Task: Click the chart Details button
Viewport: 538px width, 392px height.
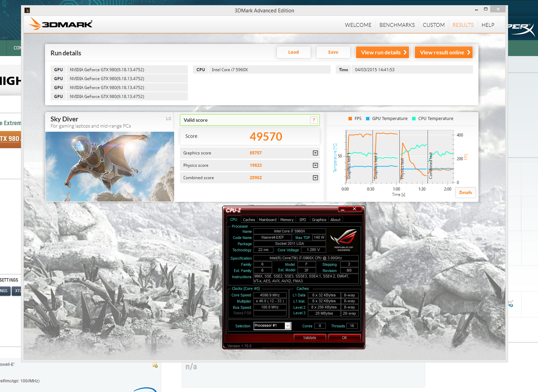Action: pyautogui.click(x=465, y=193)
